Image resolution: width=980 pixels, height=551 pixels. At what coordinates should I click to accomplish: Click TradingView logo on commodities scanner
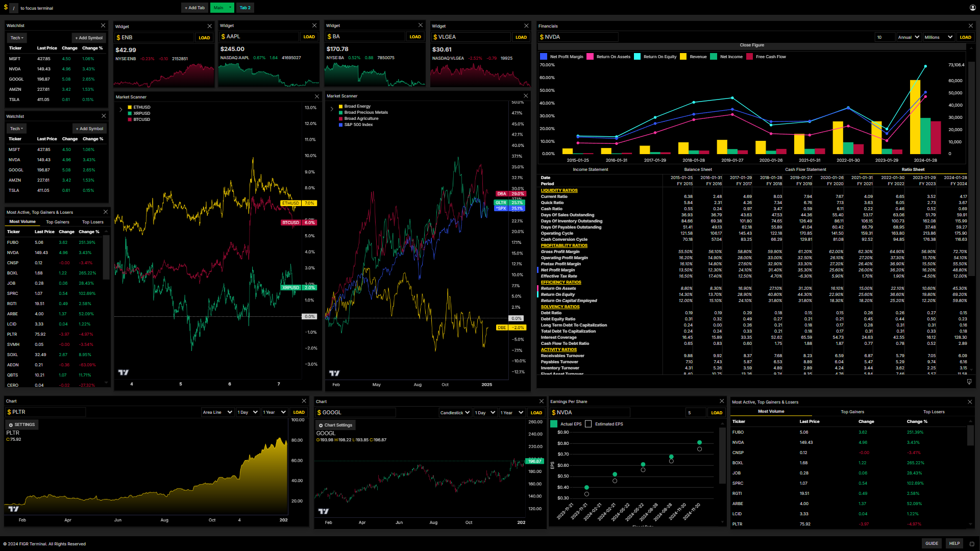(334, 373)
